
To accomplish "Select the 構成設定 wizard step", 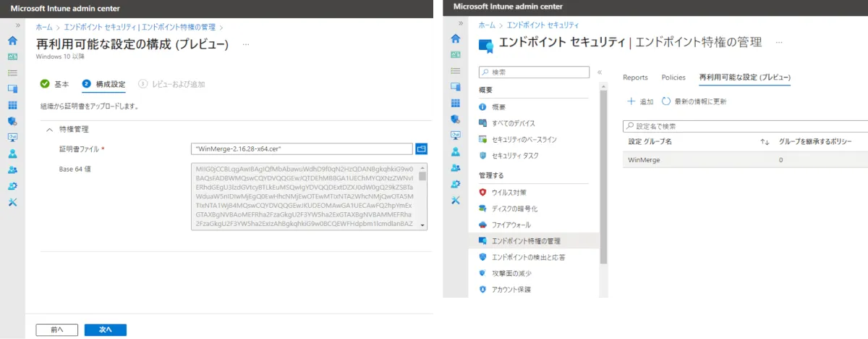I will pyautogui.click(x=103, y=84).
